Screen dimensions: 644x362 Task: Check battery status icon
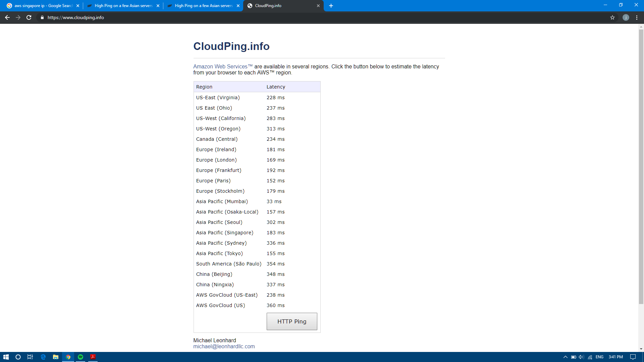tap(574, 357)
